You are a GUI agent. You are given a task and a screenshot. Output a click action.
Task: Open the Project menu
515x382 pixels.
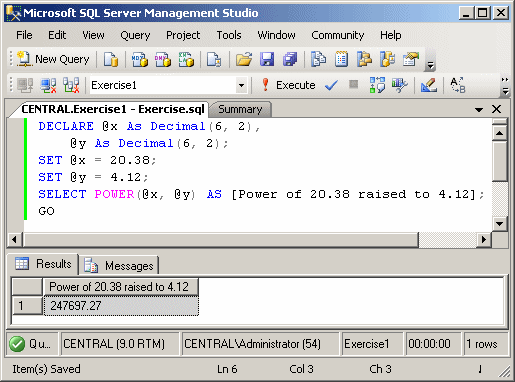tap(183, 35)
